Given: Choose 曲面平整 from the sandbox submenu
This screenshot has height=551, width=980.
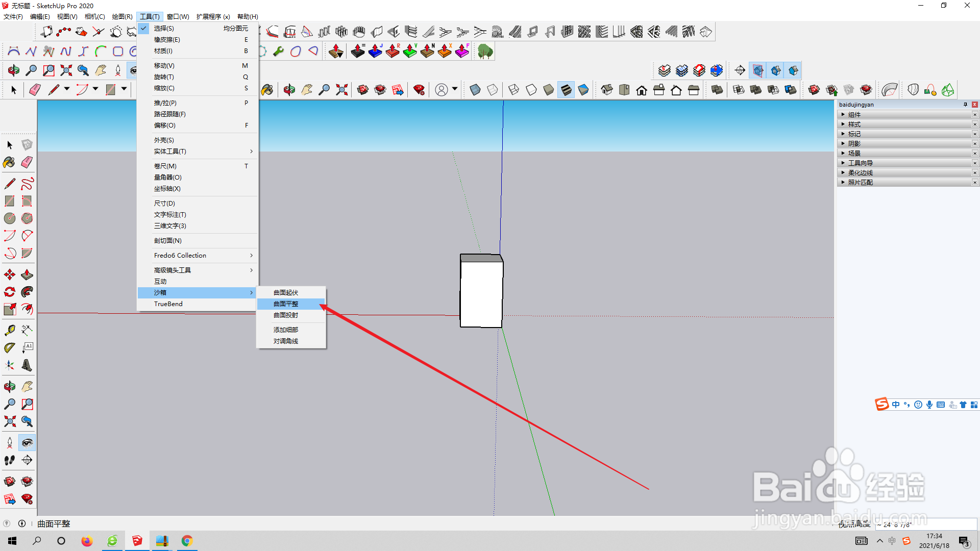Looking at the screenshot, I should [x=291, y=304].
